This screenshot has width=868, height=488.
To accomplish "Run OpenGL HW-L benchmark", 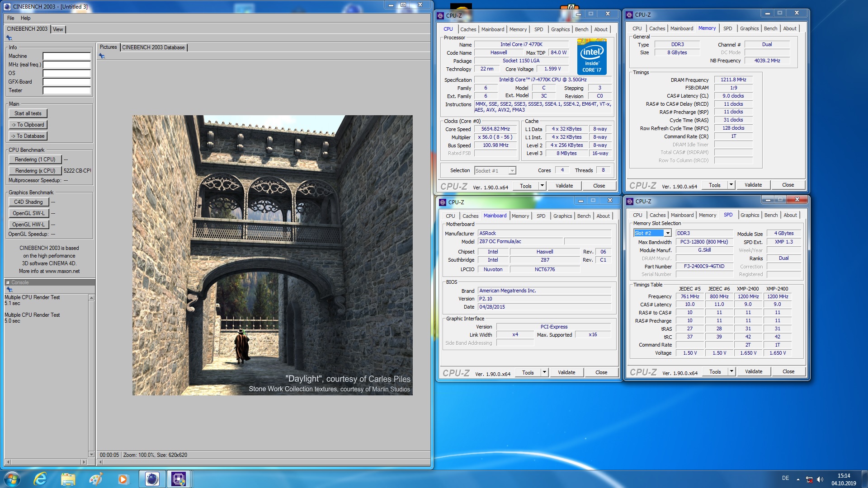I will (28, 225).
